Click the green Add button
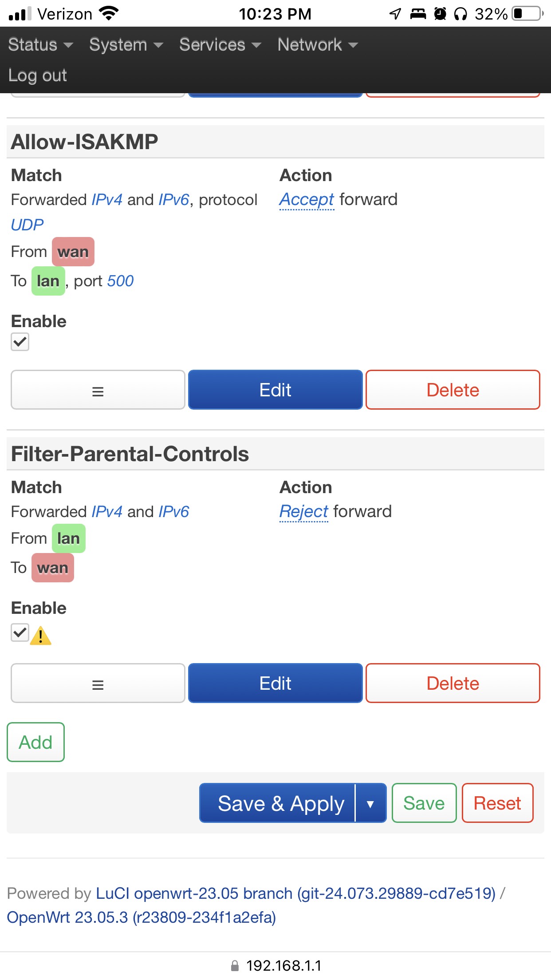Screen dimensions: 551x980 tap(35, 742)
